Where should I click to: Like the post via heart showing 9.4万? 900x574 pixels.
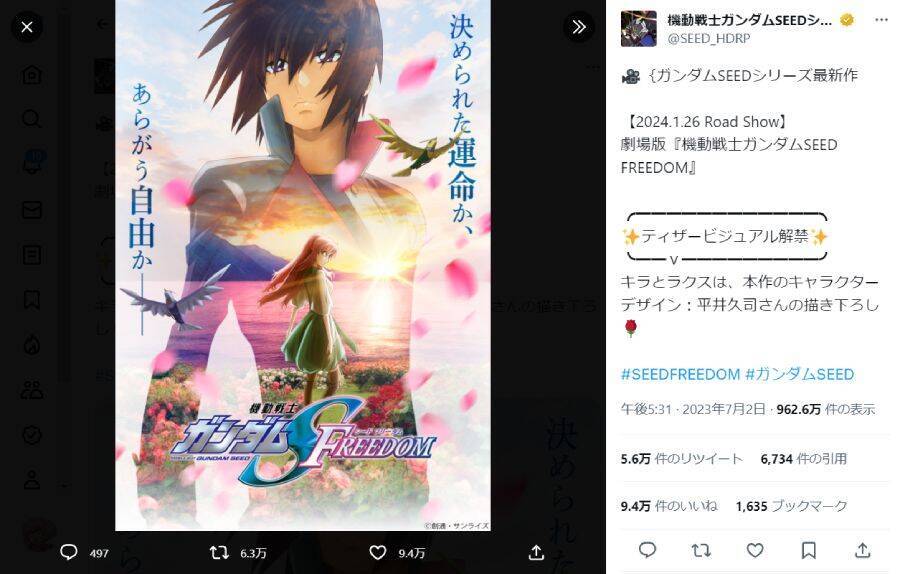377,553
